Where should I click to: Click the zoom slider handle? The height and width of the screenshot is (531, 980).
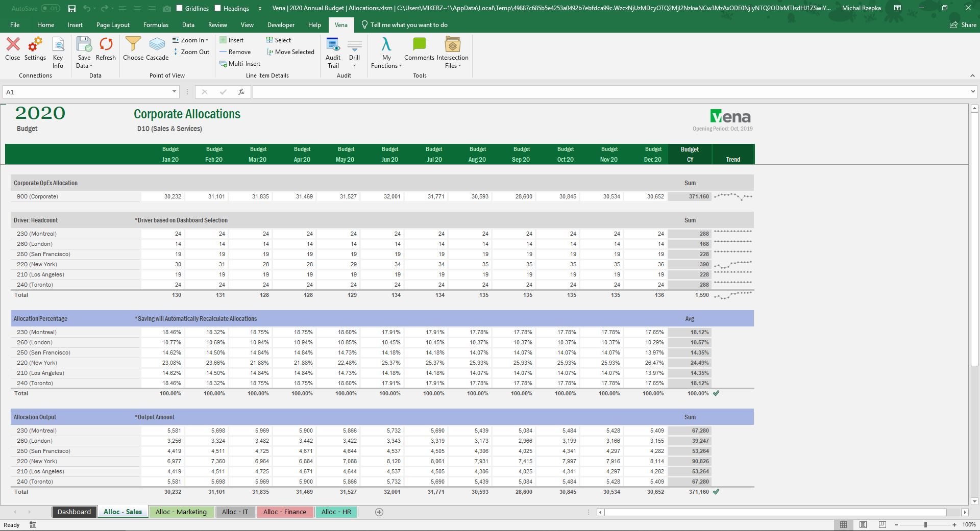coord(925,524)
